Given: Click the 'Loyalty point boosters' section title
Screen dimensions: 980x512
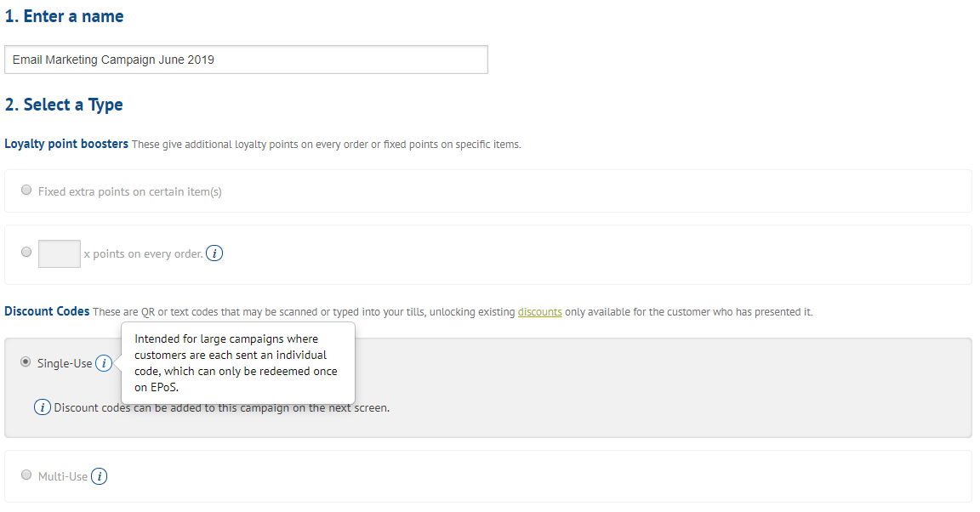Looking at the screenshot, I should click(x=66, y=144).
